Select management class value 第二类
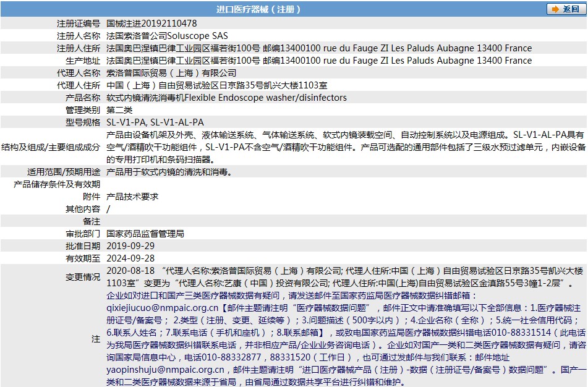This screenshot has height=387, width=588. pos(119,110)
